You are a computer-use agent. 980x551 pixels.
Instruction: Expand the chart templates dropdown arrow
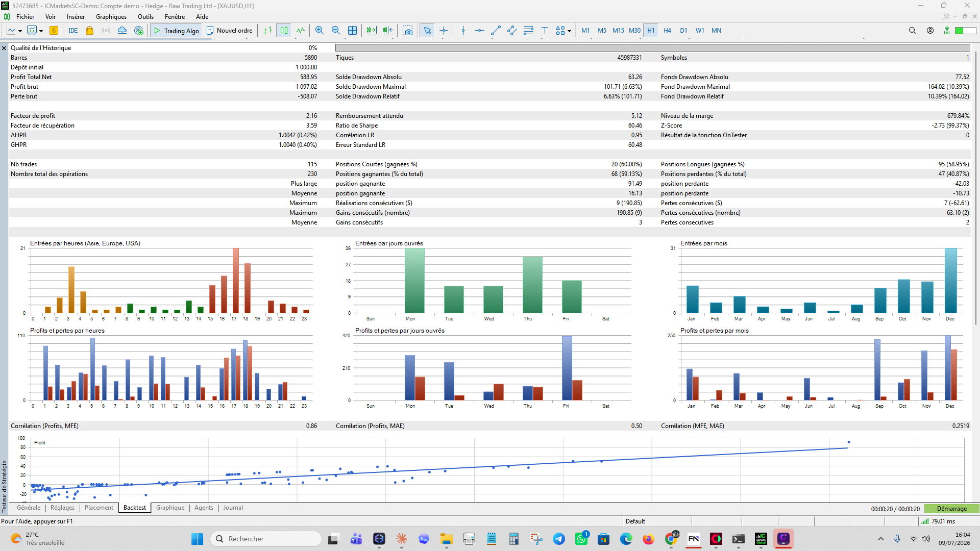coord(41,31)
